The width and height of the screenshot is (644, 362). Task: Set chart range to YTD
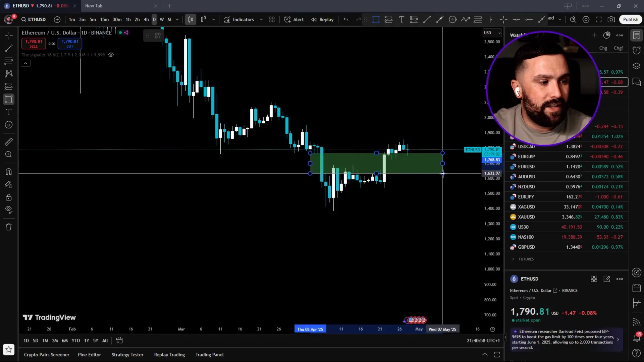point(76,341)
